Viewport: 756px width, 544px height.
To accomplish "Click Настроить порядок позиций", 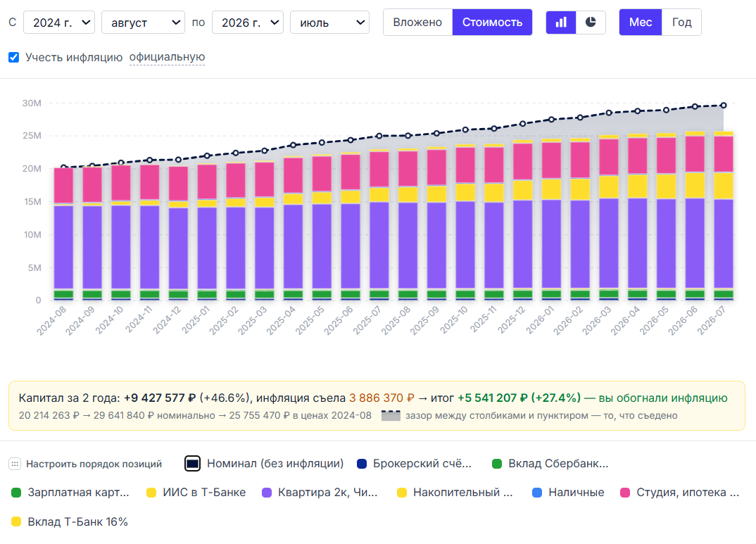I will tap(94, 464).
